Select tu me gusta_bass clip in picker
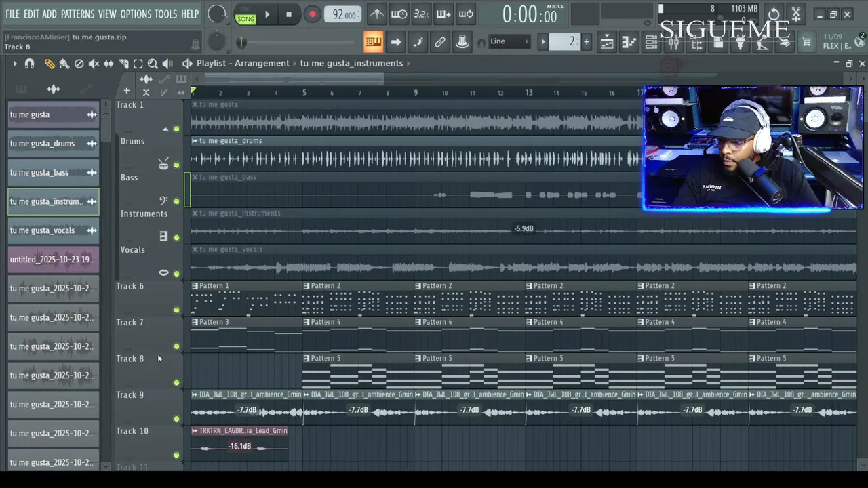Screen dimensions: 868x488 tap(54, 173)
